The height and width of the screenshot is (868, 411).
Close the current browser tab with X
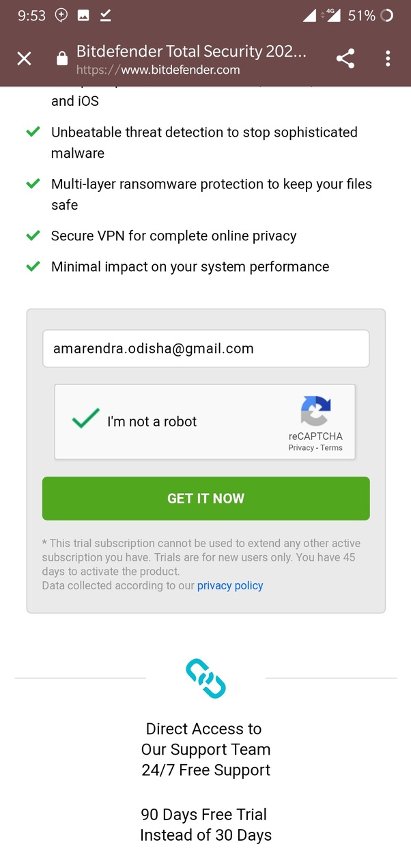(x=24, y=59)
